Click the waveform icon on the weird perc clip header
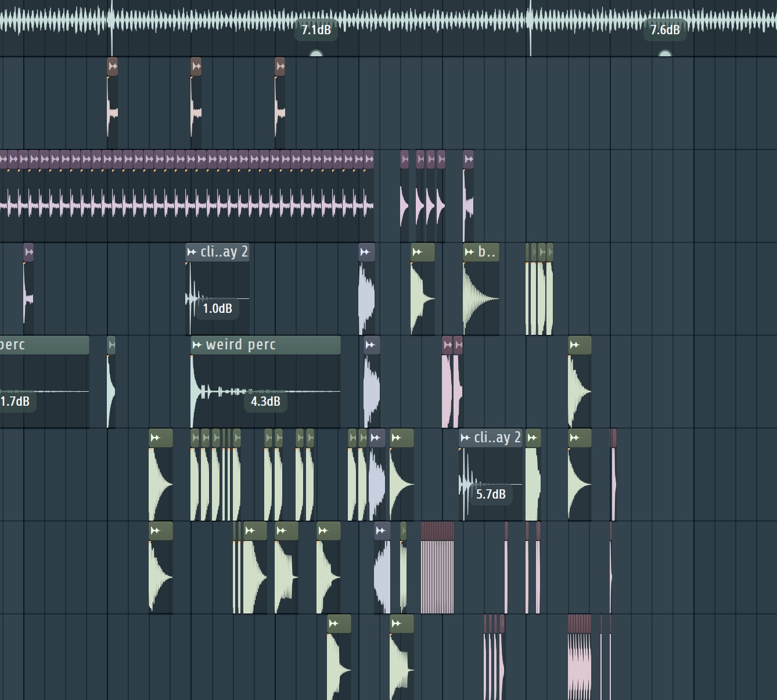 coord(197,345)
